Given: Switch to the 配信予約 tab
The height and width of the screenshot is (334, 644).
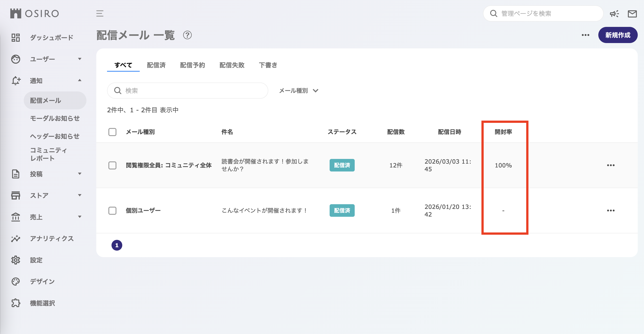Looking at the screenshot, I should click(192, 65).
